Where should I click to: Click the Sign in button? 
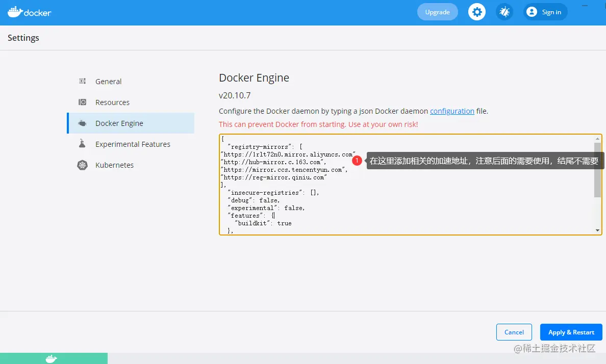click(545, 12)
